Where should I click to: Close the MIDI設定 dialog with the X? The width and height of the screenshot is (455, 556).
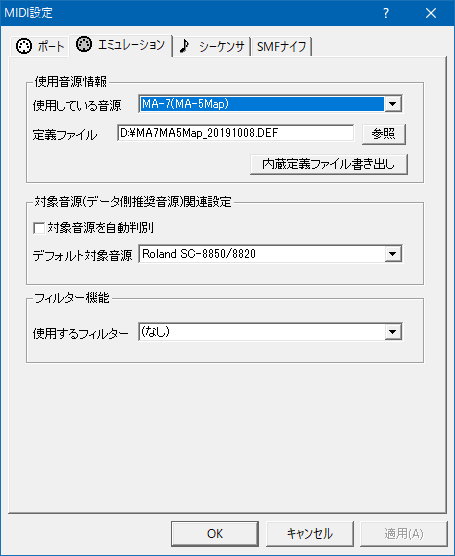[431, 13]
